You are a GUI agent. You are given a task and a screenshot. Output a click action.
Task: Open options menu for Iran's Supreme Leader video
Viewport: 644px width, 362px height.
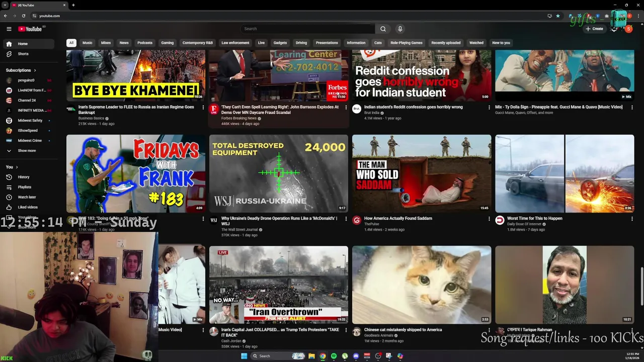click(x=203, y=107)
